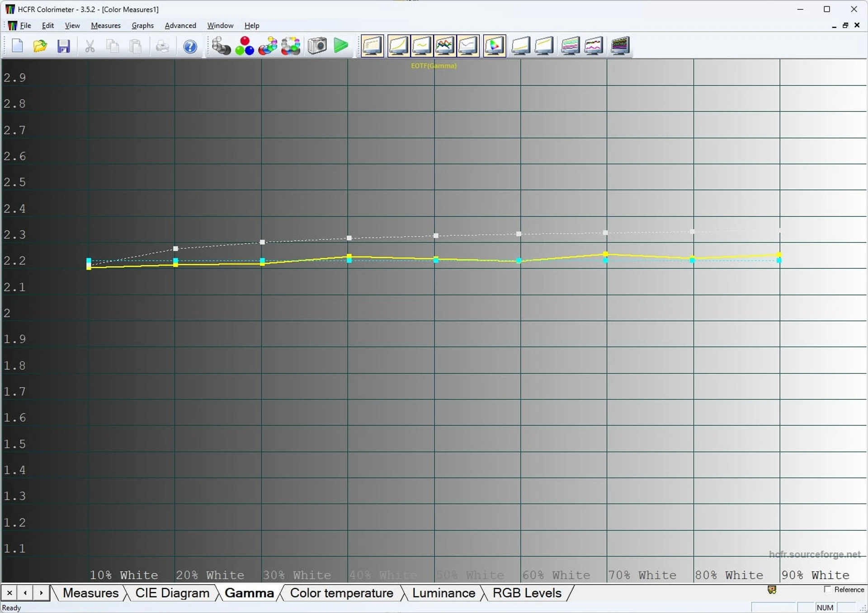Screen dimensions: 868x613
Task: Switch to the Luminance tab
Action: coord(443,593)
